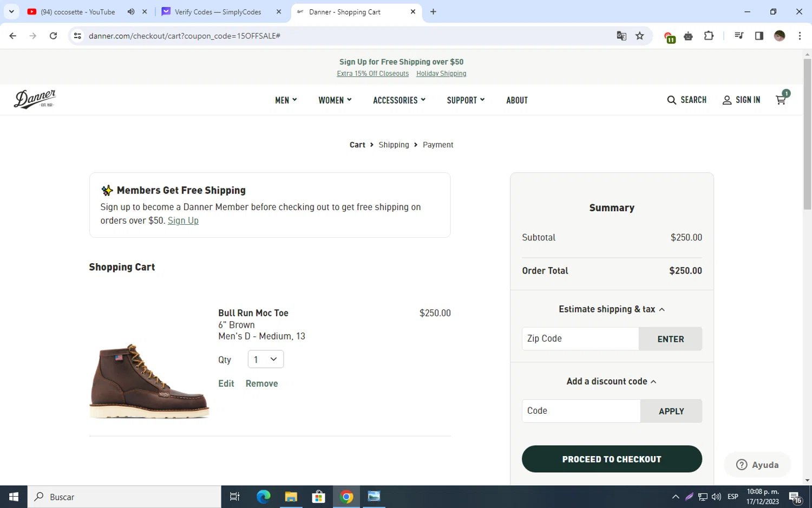Image resolution: width=812 pixels, height=508 pixels.
Task: Click PROCEED TO CHECKOUT button
Action: click(x=612, y=459)
